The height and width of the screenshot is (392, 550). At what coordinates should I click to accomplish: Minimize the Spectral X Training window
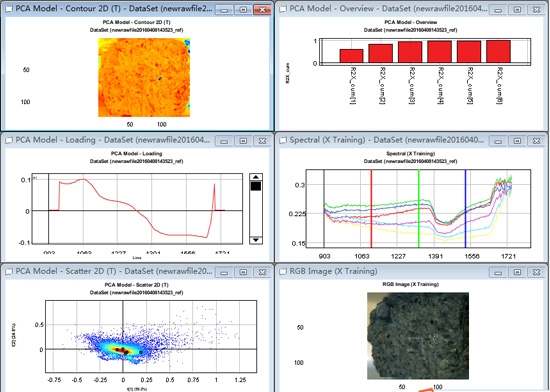pyautogui.click(x=498, y=141)
